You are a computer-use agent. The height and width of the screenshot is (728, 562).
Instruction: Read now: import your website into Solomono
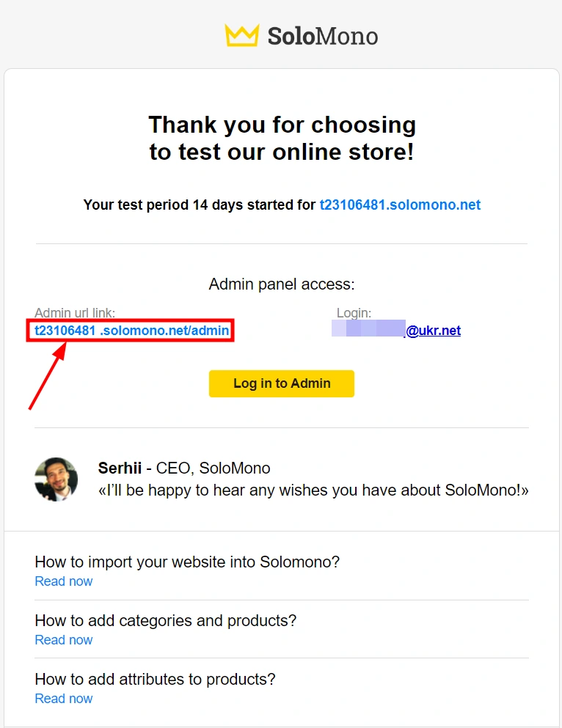pyautogui.click(x=64, y=581)
